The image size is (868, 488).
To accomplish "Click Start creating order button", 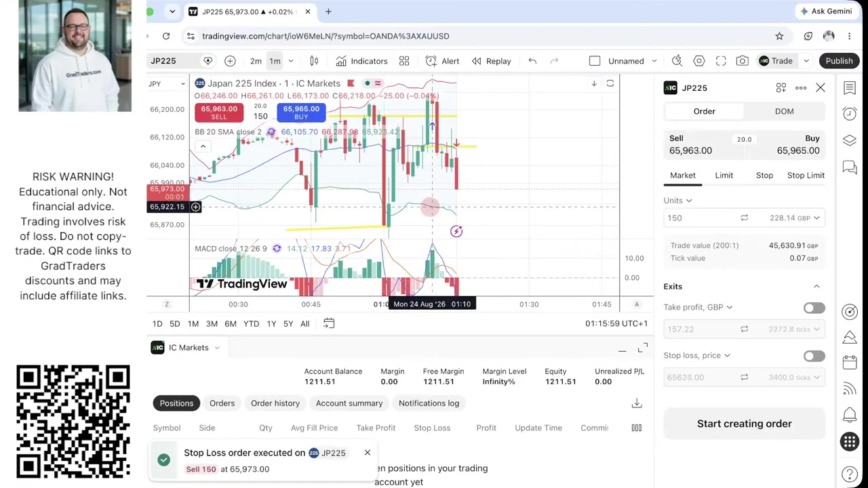I will click(x=745, y=424).
